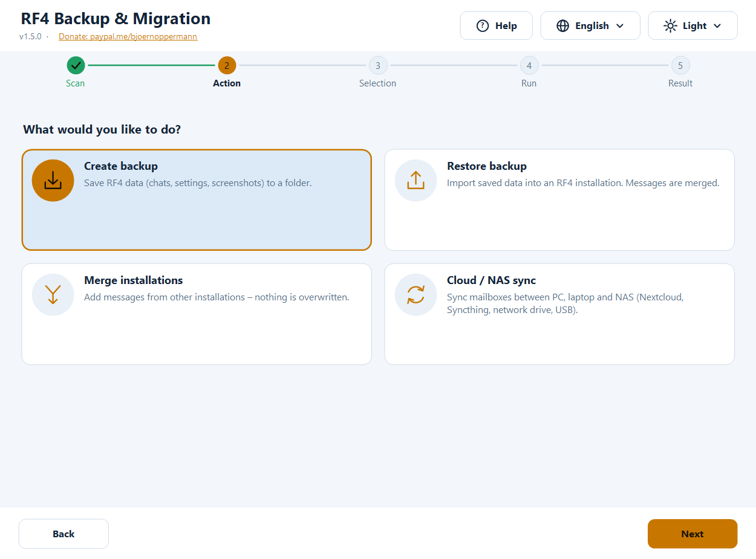Jump to step 5 Result circle
This screenshot has width=756, height=559.
click(680, 65)
